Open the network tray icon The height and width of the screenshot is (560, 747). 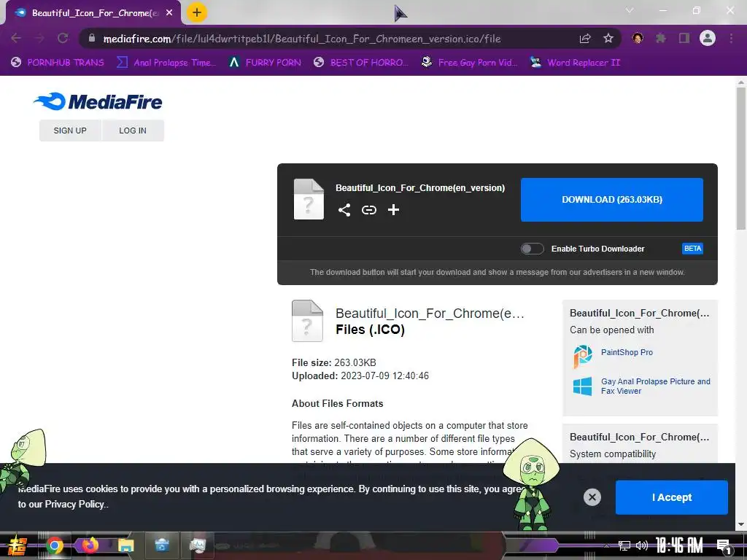click(x=624, y=545)
